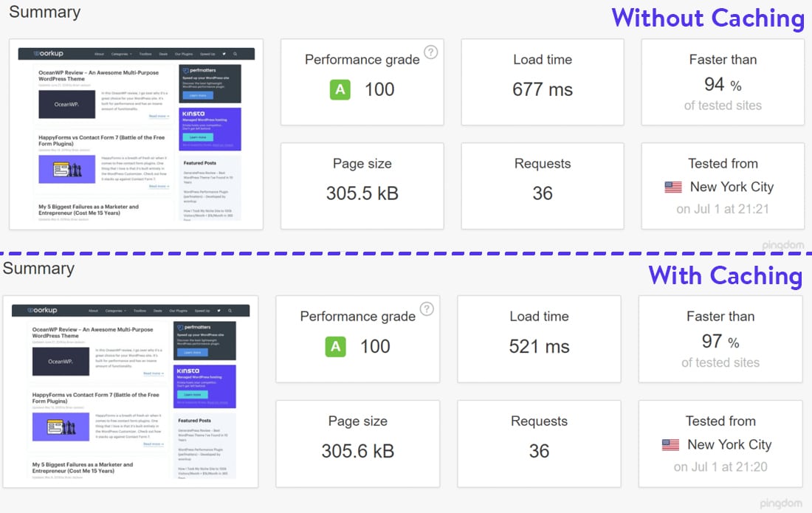
Task: Click the search icon in the woorkup navbar
Action: [x=235, y=54]
